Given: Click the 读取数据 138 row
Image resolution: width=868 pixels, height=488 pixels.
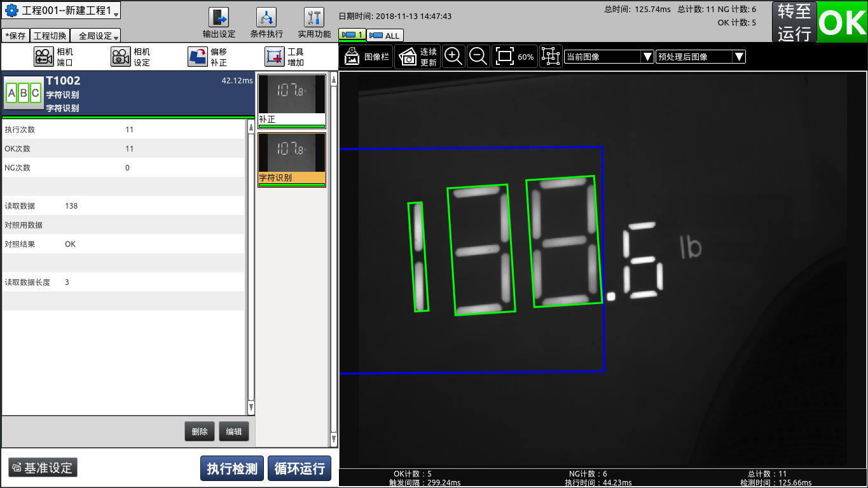Looking at the screenshot, I should 123,206.
